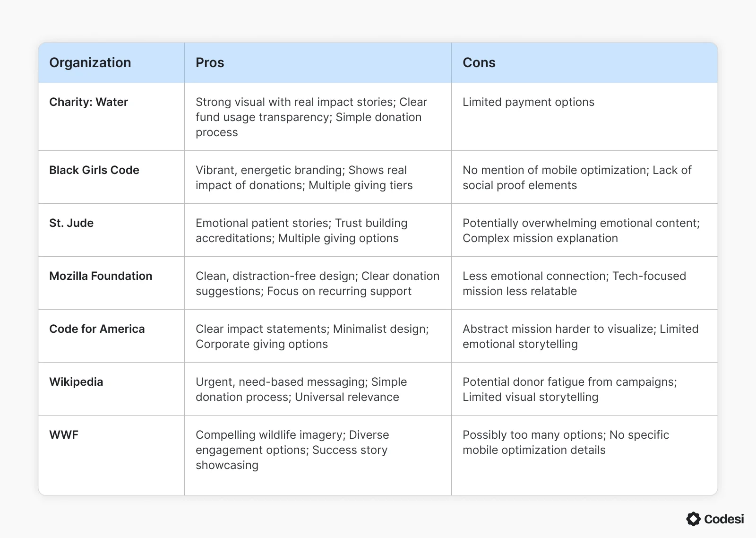Click the Codesi logo icon
The width and height of the screenshot is (756, 538).
[693, 519]
